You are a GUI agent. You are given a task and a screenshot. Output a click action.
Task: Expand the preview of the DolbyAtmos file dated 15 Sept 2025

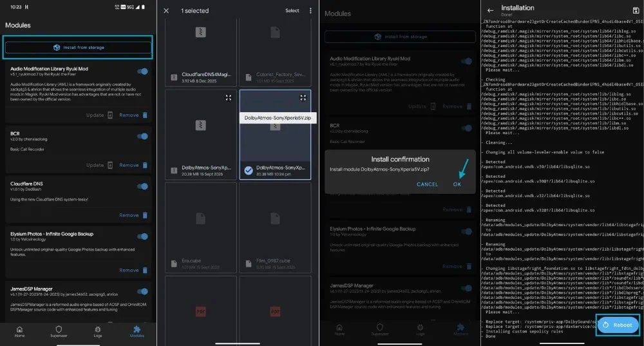[x=229, y=98]
